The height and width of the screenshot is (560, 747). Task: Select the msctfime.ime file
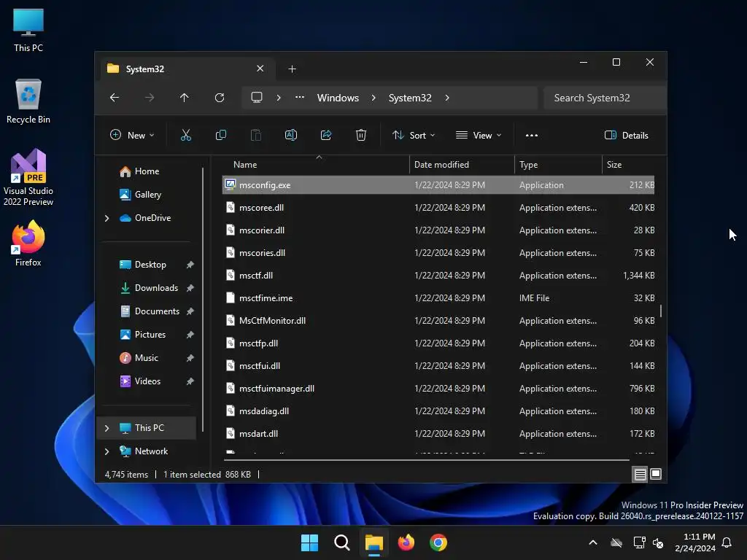tap(438, 298)
